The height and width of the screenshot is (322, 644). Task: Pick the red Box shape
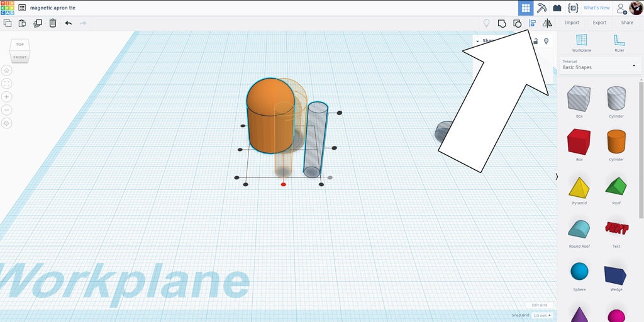pyautogui.click(x=579, y=142)
